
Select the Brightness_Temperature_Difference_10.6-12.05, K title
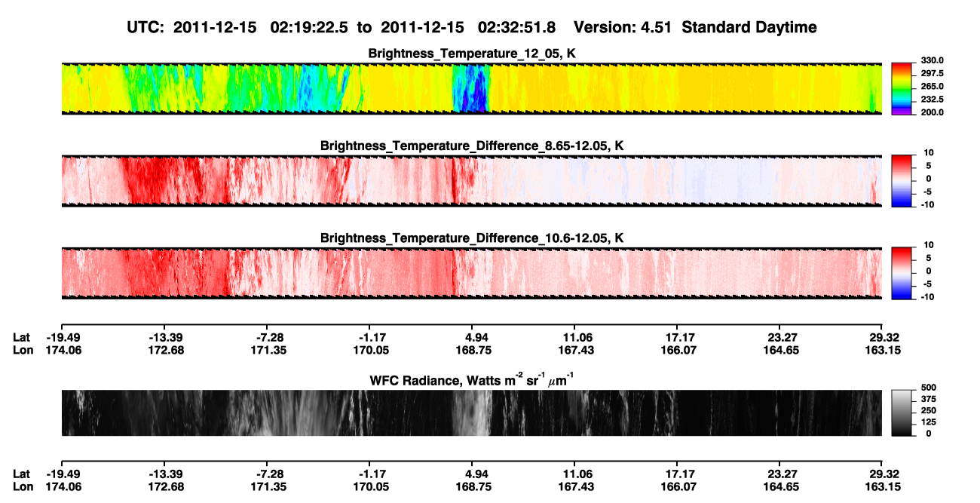[x=472, y=238]
